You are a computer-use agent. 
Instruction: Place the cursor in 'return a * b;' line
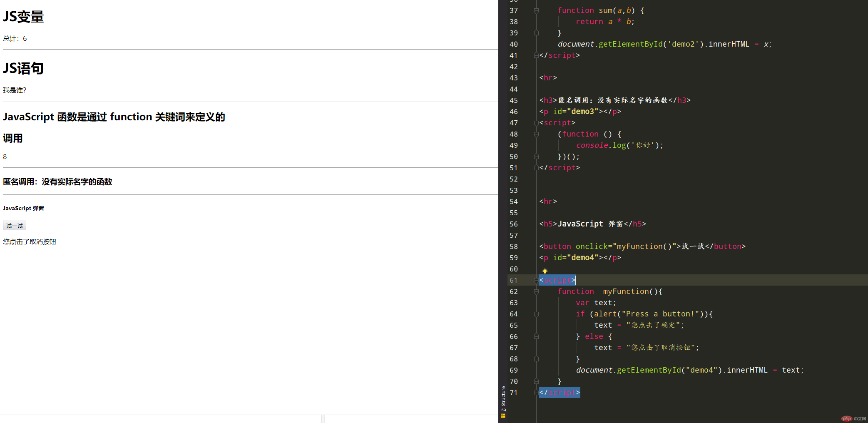point(605,22)
